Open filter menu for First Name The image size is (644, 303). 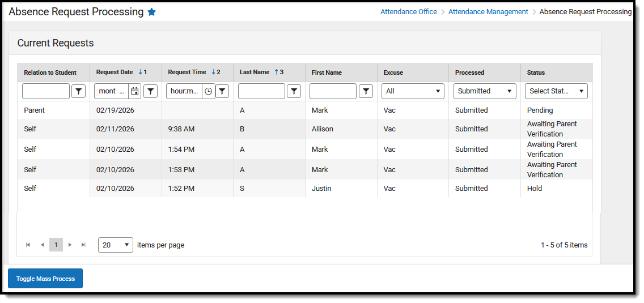pyautogui.click(x=366, y=91)
